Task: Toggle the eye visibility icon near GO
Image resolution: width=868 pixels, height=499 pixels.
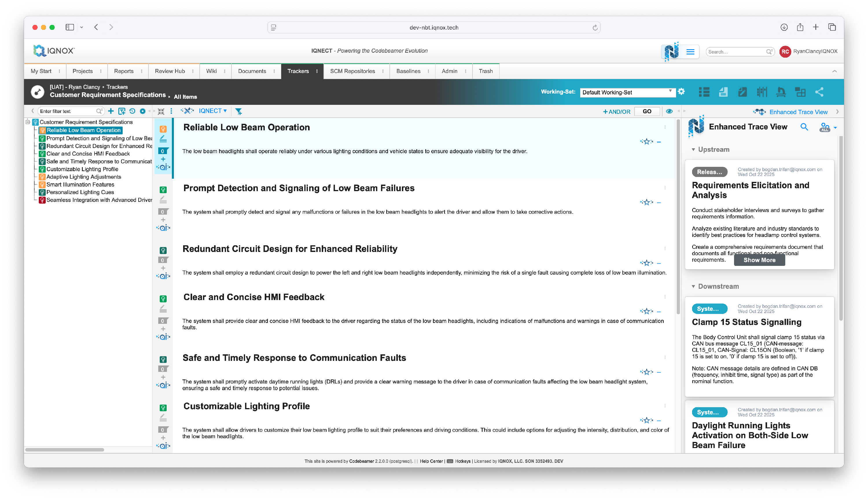Action: tap(669, 112)
